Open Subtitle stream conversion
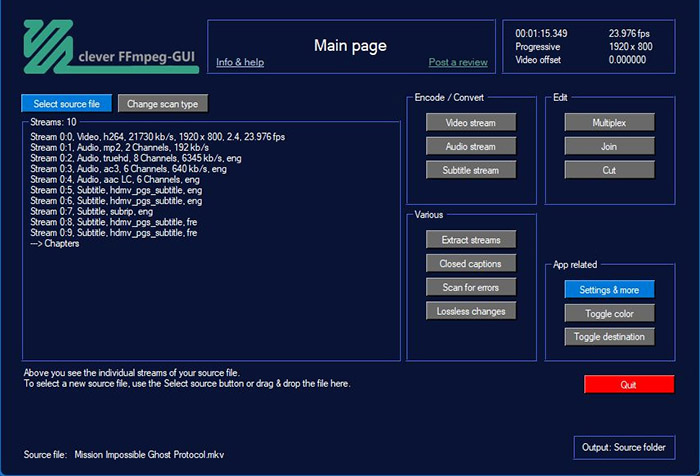This screenshot has height=476, width=700. [x=471, y=170]
